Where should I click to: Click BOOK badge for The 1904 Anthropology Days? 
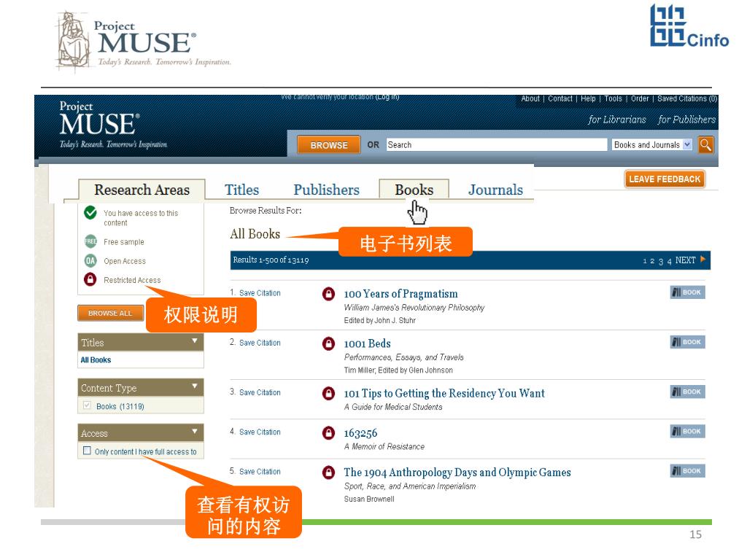pyautogui.click(x=687, y=471)
